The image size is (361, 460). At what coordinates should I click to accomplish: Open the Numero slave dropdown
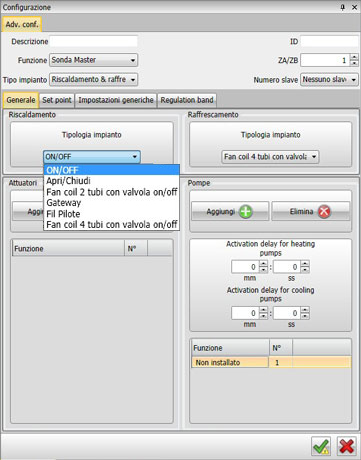pos(329,80)
